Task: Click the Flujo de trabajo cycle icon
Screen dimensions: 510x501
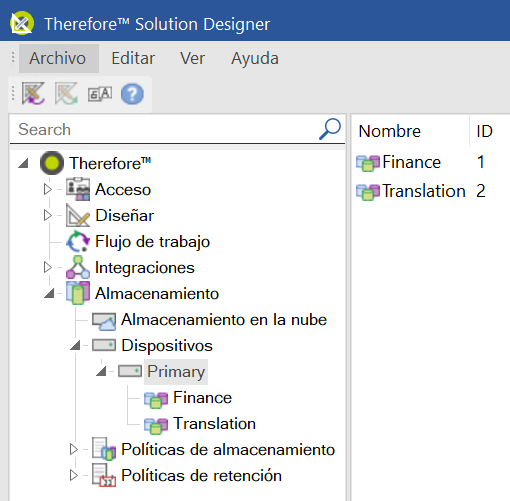Action: [x=78, y=241]
